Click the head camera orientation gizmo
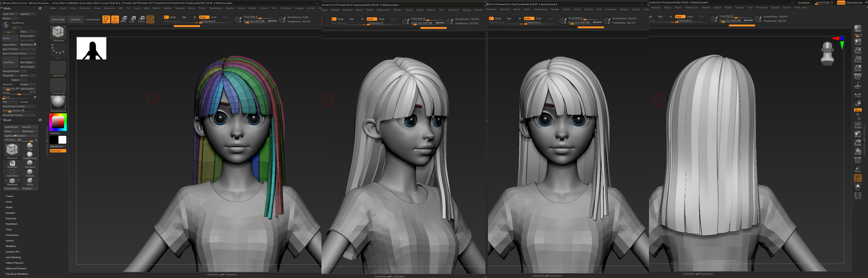Screen dimensions: 868x278 [x=827, y=53]
